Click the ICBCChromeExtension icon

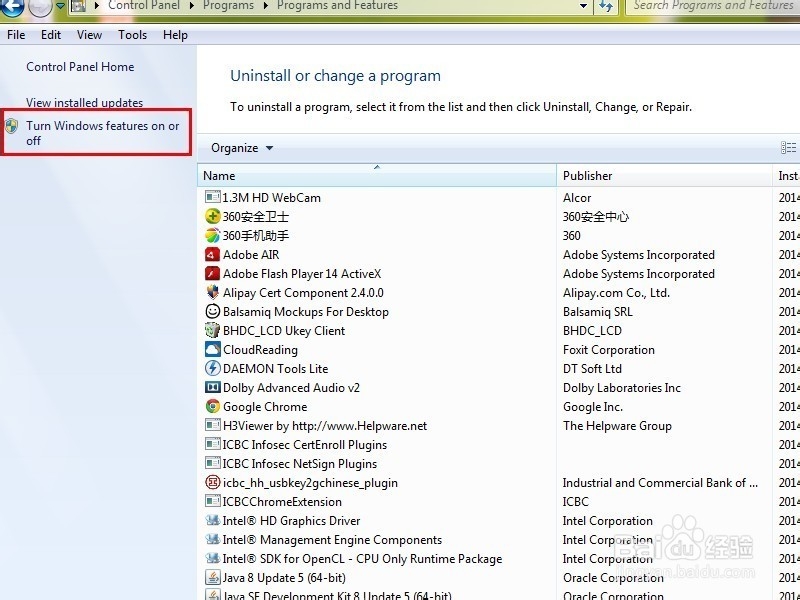(212, 501)
